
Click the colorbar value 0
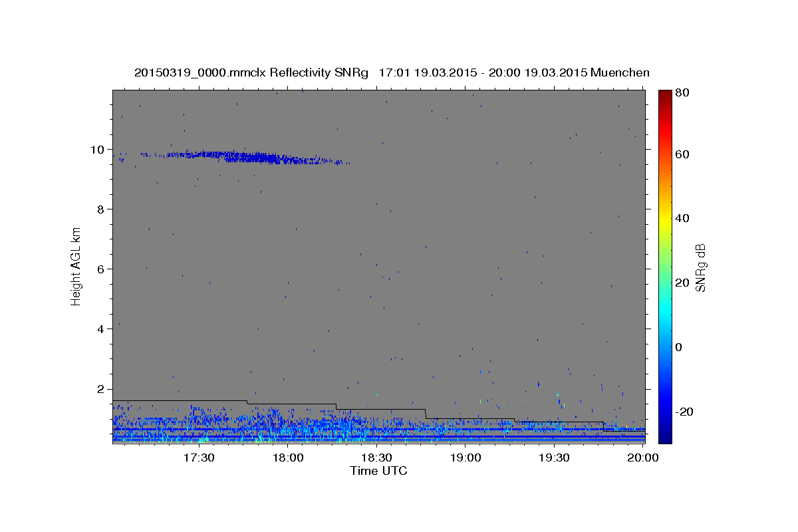tap(679, 347)
